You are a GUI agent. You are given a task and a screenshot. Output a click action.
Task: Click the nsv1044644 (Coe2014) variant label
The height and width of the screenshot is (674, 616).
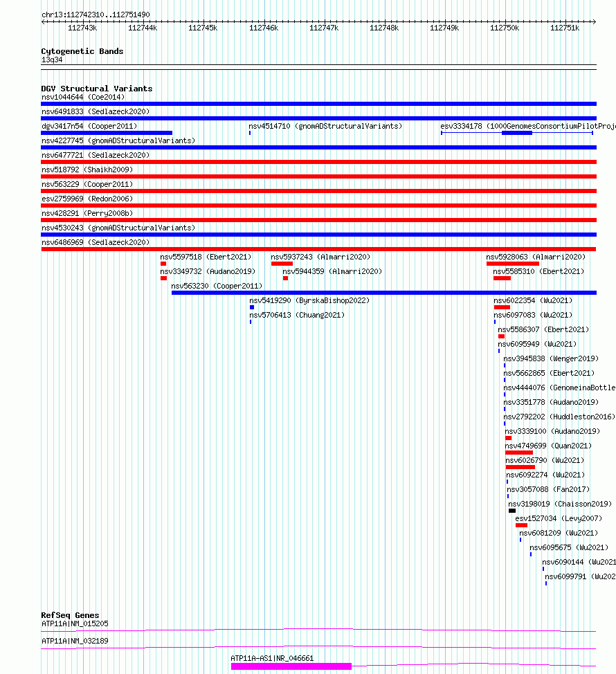click(83, 97)
